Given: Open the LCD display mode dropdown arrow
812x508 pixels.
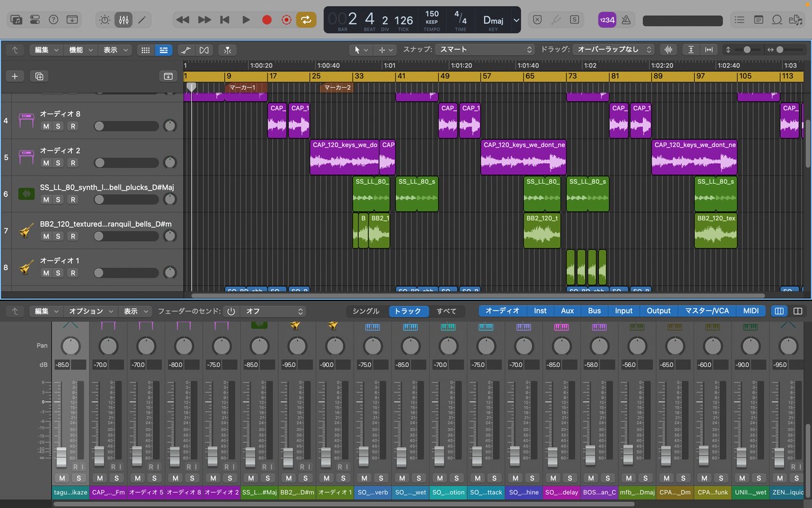Looking at the screenshot, I should 516,20.
